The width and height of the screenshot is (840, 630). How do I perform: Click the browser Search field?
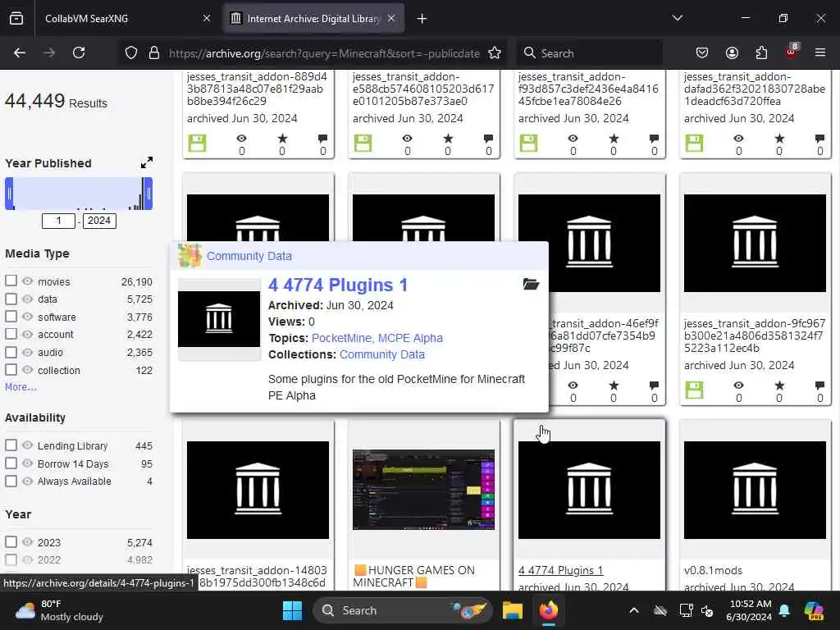point(589,53)
